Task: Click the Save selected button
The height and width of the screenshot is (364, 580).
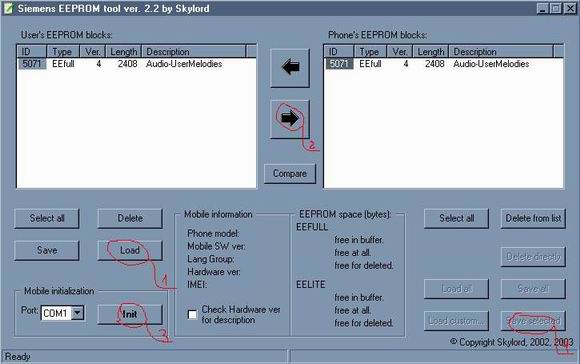Action: 533,321
